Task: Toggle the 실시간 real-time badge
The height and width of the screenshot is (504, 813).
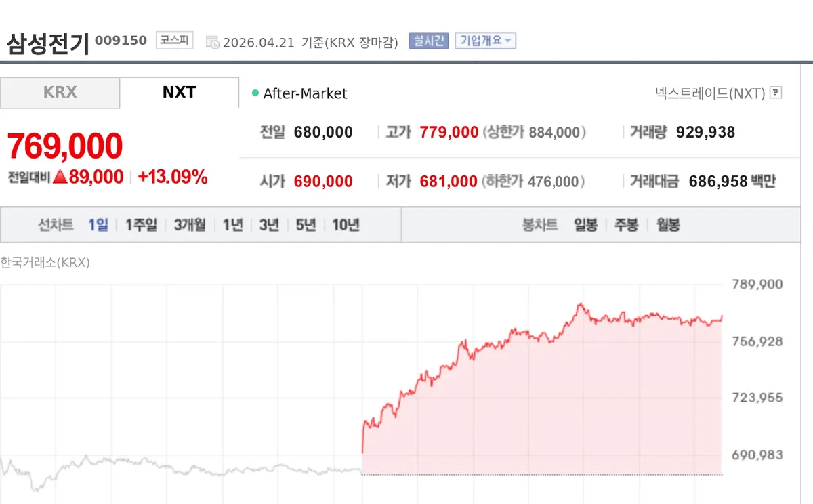Action: point(428,41)
